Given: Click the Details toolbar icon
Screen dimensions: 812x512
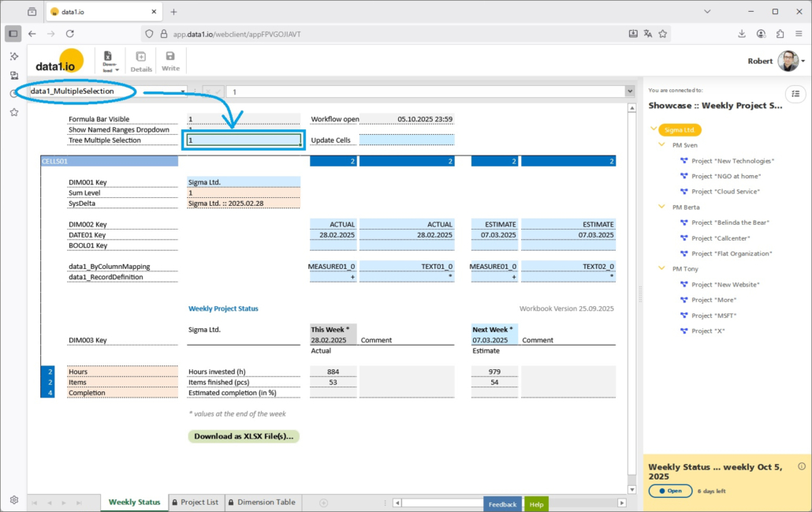Looking at the screenshot, I should [x=141, y=60].
